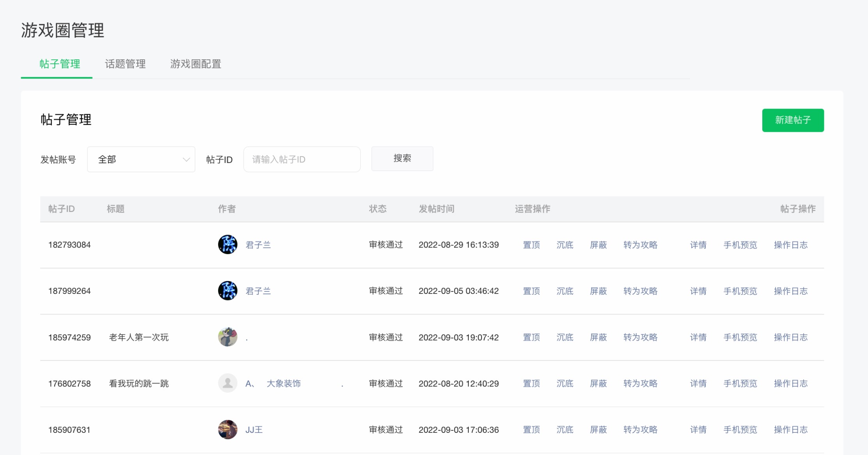The width and height of the screenshot is (868, 455).
Task: Switch to 游戏圈配置 tab
Action: pyautogui.click(x=196, y=64)
